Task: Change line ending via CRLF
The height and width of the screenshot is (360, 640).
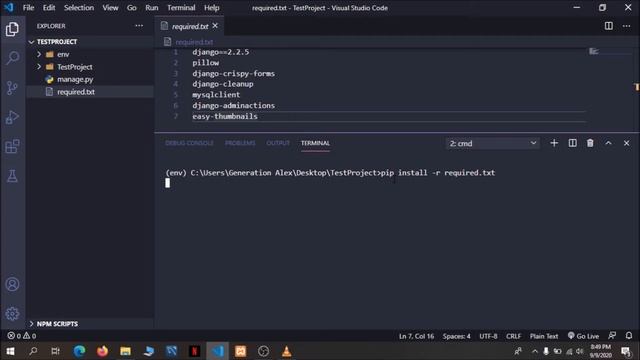Action: tap(513, 336)
